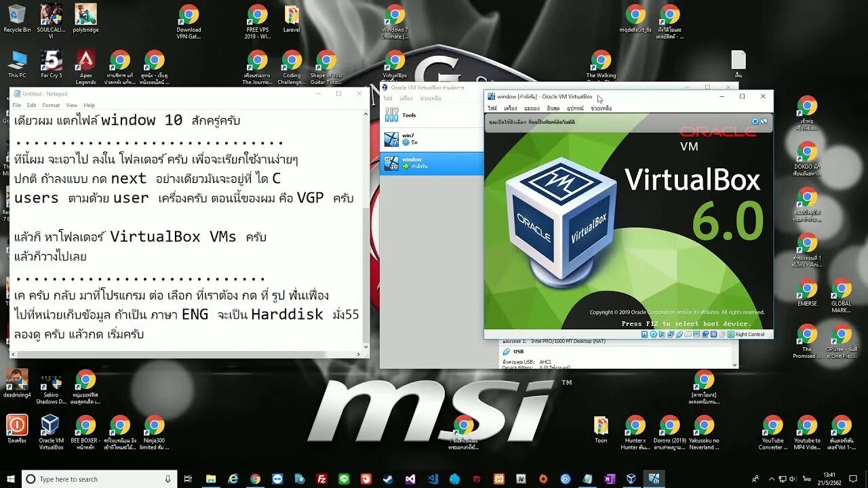Image resolution: width=868 pixels, height=488 pixels.
Task: Click the notification hide-forever icon in VM window
Action: click(x=764, y=121)
